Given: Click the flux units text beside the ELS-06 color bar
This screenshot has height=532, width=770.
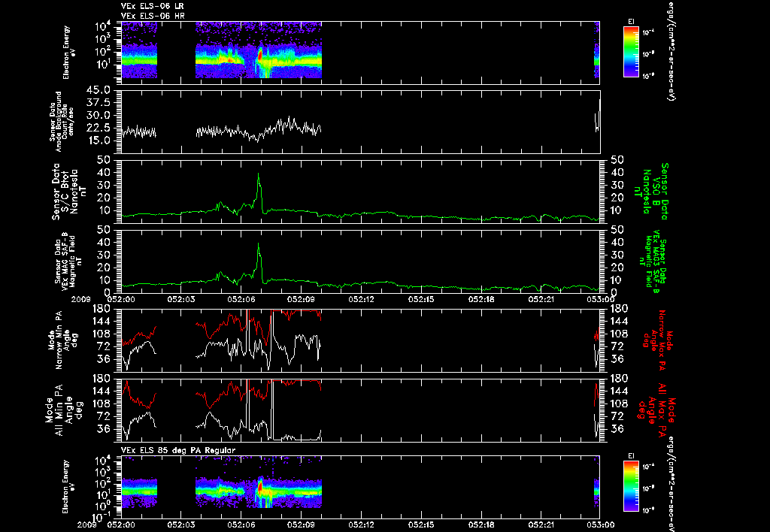Looking at the screenshot, I should coord(670,51).
